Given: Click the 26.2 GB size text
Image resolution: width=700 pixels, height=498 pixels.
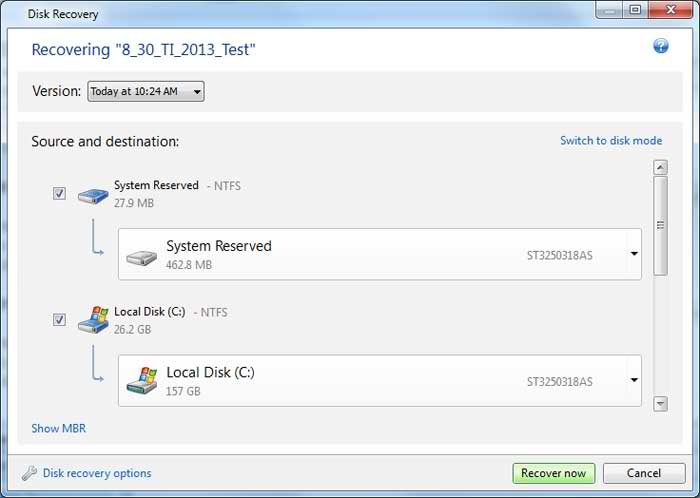Looking at the screenshot, I should click(x=132, y=329).
